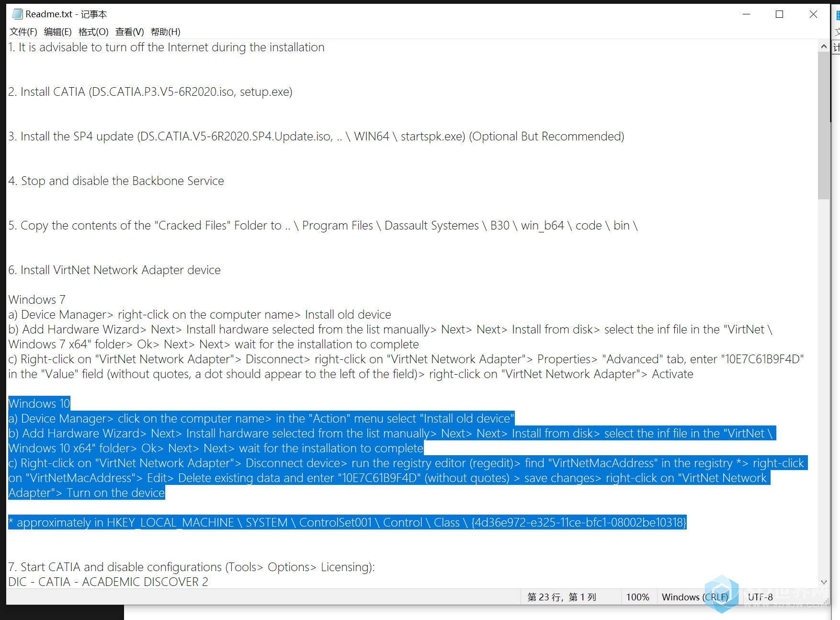Click the "Windows (CRLF)" status entry
The image size is (840, 620).
(x=695, y=597)
